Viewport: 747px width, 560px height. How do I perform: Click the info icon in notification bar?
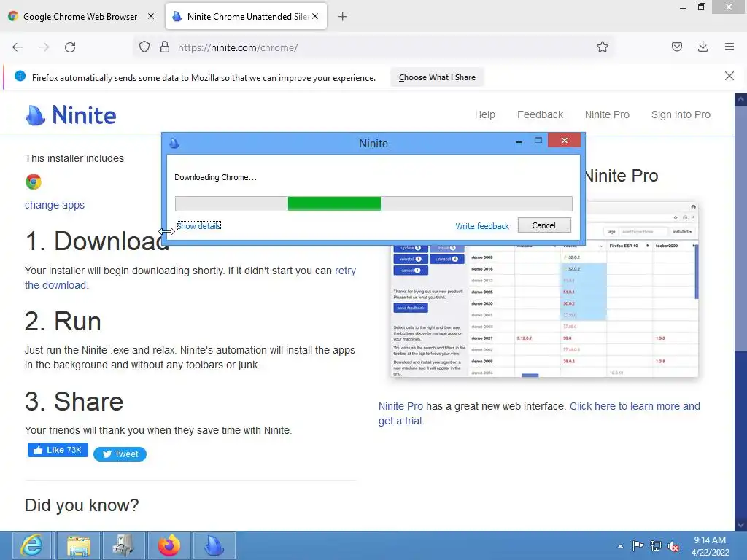(20, 76)
